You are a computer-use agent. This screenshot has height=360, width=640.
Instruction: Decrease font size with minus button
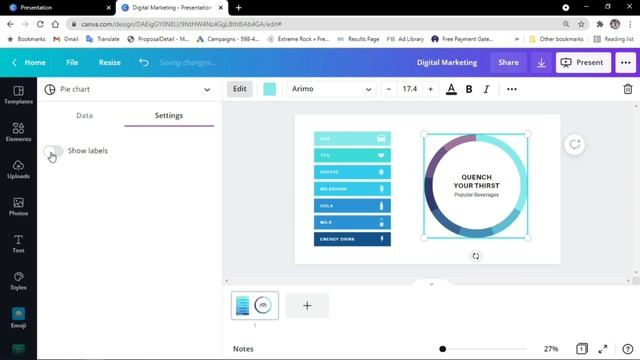(x=389, y=89)
